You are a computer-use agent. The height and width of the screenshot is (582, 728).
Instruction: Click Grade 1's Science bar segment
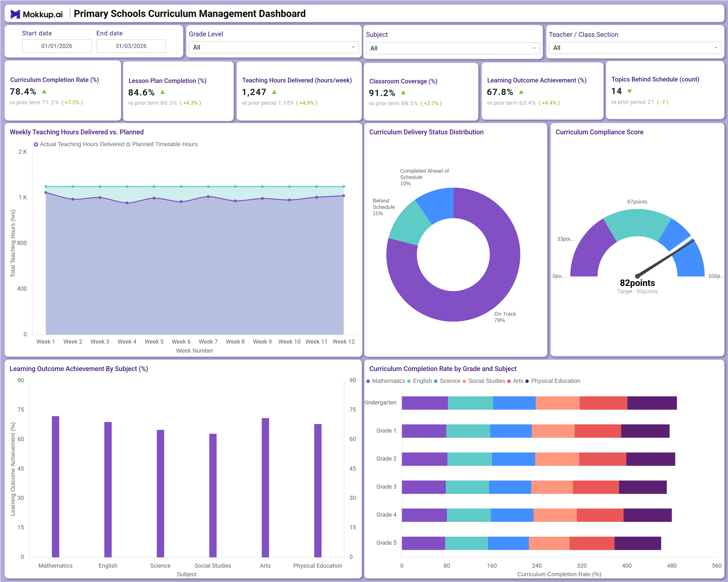coord(511,431)
